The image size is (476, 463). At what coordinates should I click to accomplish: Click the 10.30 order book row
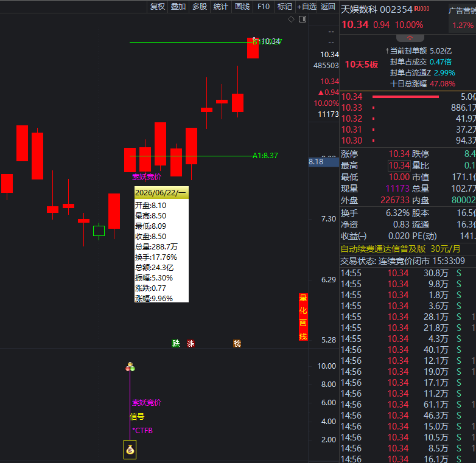click(x=408, y=141)
